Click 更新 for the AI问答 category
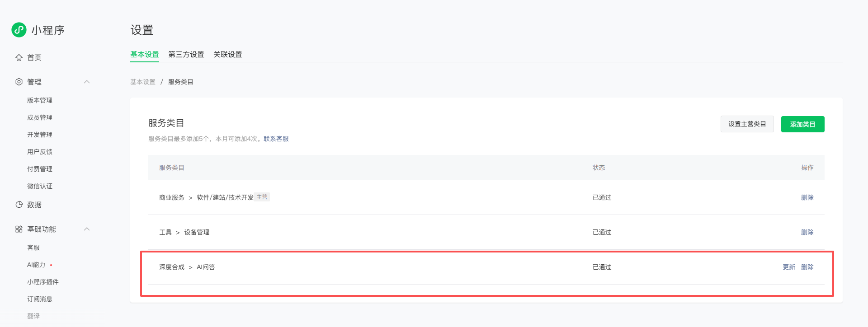Screen dimensions: 868x327 coord(789,267)
